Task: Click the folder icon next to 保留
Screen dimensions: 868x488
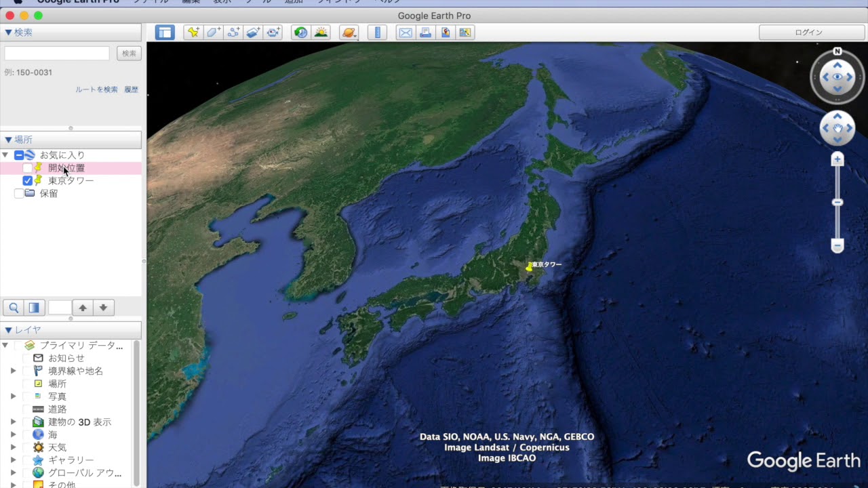Action: tap(29, 193)
